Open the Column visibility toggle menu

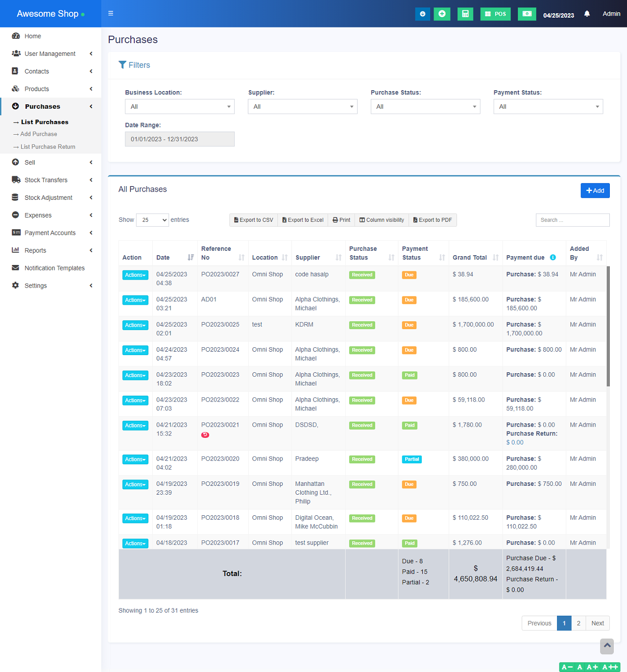(382, 220)
